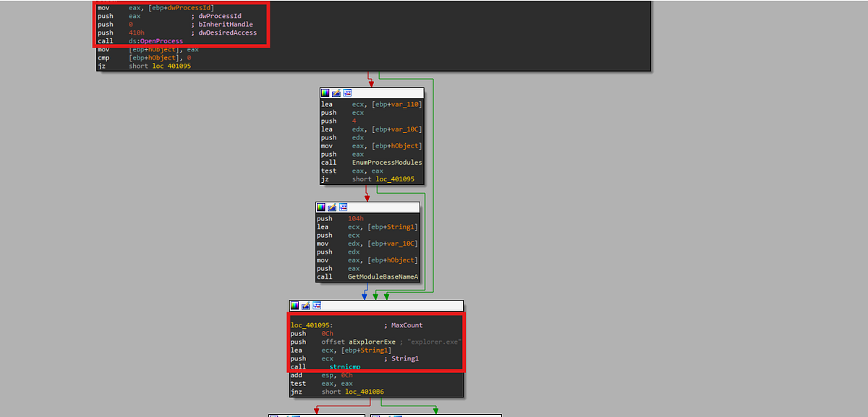Click the 'cmp [ebp+hObject], 0' instruction
868x417 pixels.
pyautogui.click(x=143, y=58)
